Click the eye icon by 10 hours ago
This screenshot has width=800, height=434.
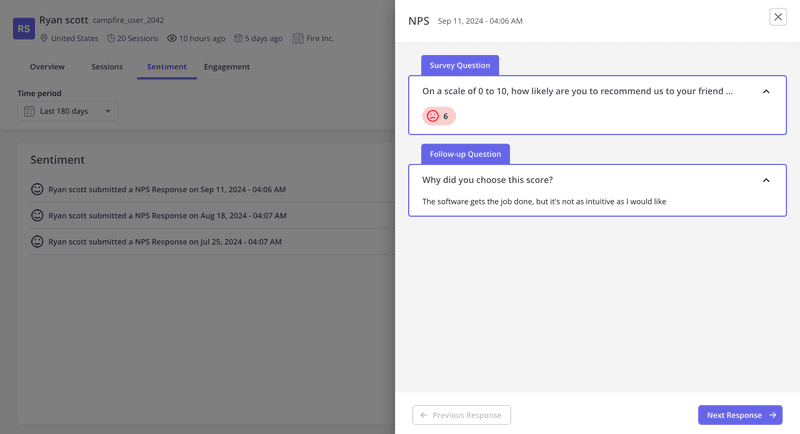172,38
